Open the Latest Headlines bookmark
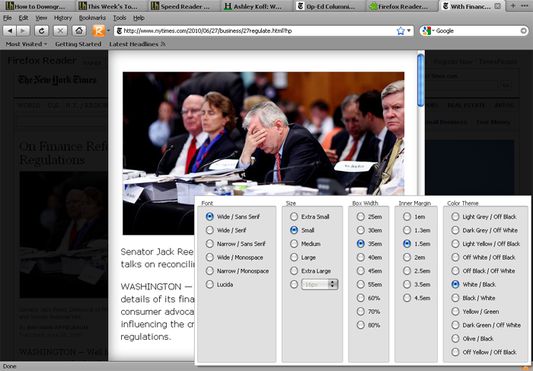The width and height of the screenshot is (533, 371). (137, 44)
